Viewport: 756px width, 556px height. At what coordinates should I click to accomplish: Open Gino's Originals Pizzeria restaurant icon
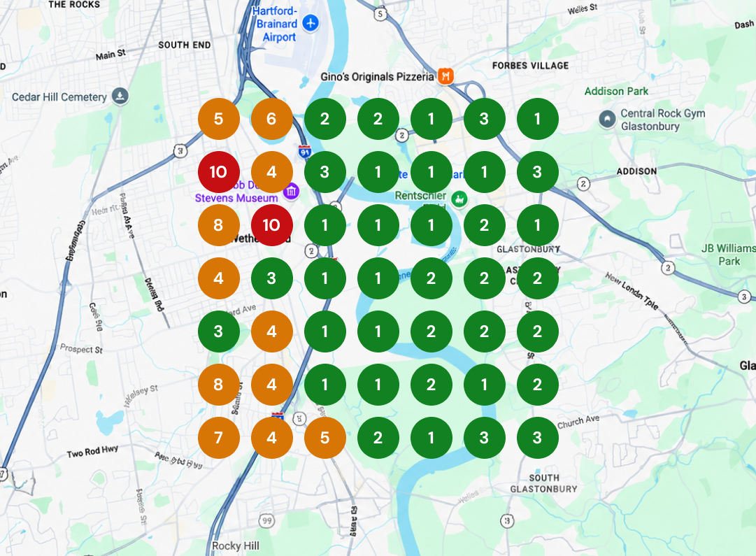pos(445,76)
